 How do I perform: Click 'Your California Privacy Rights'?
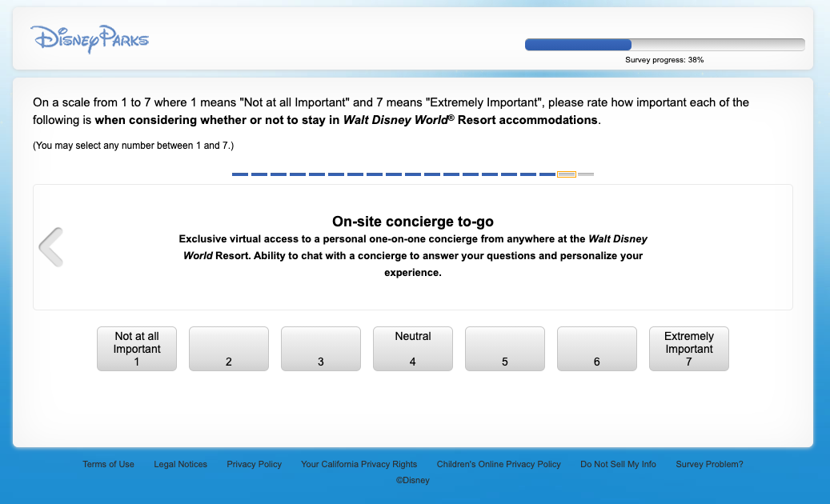point(359,464)
